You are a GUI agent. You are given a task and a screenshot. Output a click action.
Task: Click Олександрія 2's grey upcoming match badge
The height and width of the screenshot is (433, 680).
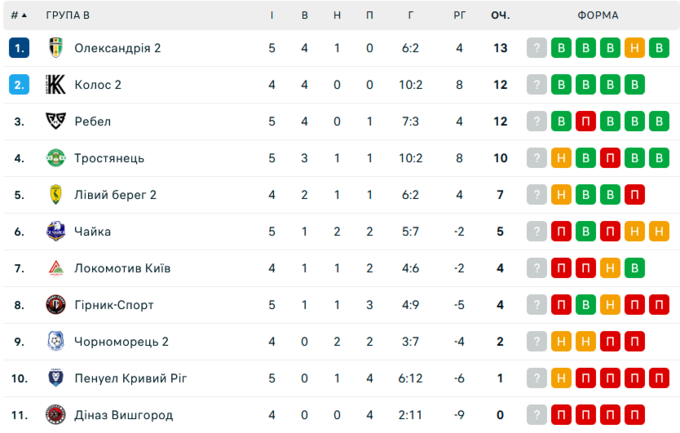pyautogui.click(x=538, y=48)
